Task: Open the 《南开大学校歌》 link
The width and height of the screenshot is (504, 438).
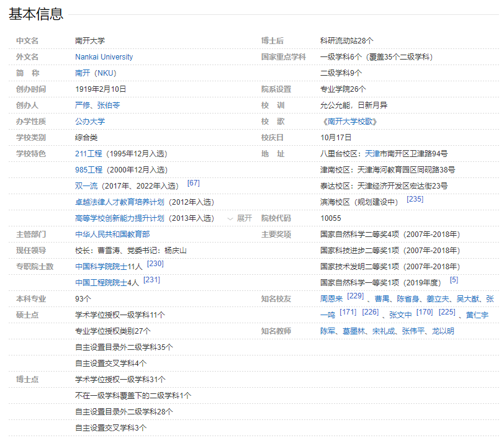Action: click(x=349, y=122)
